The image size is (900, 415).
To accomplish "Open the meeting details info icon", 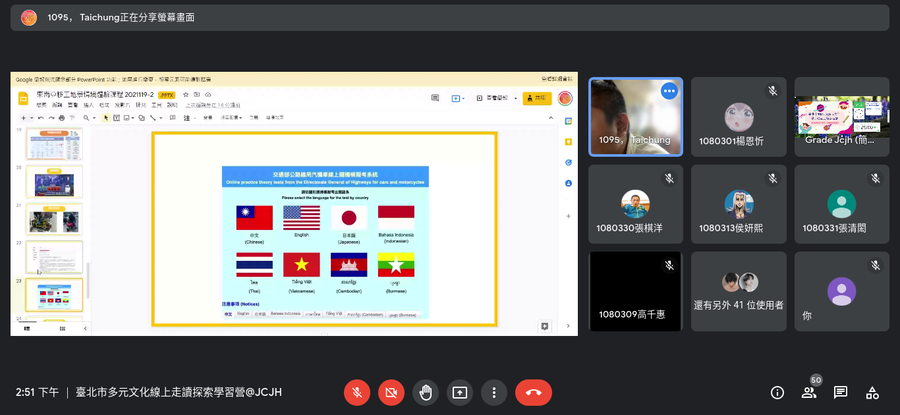I will (777, 392).
